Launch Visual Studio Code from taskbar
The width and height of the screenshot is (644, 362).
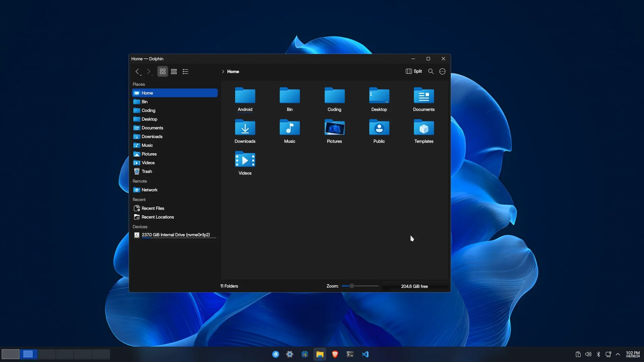365,354
